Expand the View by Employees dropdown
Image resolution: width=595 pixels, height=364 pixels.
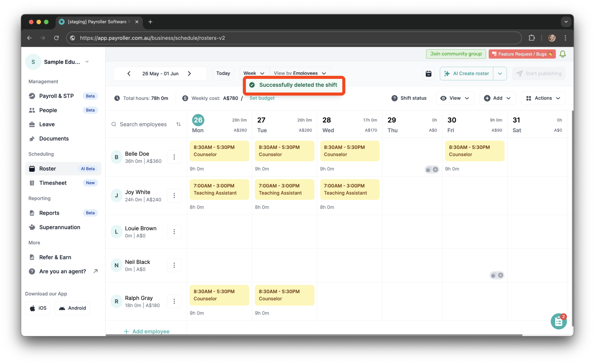[x=300, y=73]
